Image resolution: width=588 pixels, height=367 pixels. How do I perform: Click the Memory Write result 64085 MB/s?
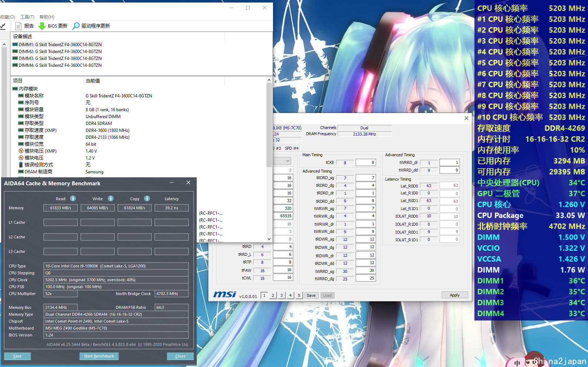98,208
